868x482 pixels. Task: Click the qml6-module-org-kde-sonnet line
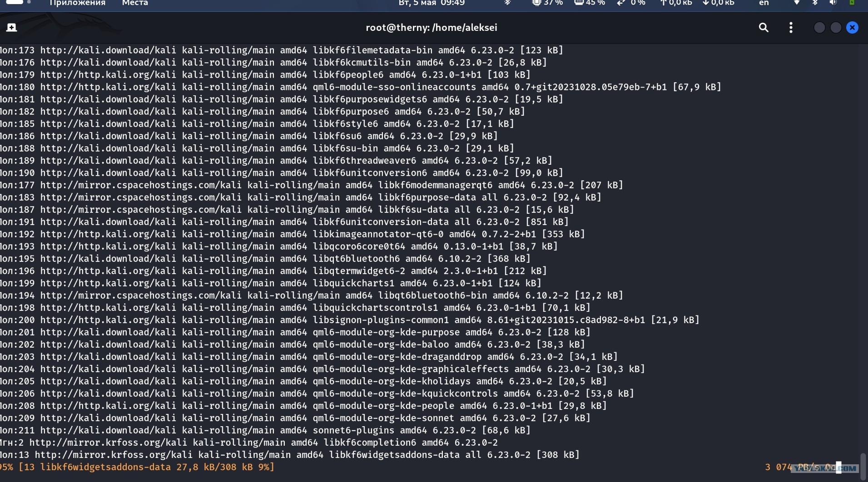(x=295, y=418)
